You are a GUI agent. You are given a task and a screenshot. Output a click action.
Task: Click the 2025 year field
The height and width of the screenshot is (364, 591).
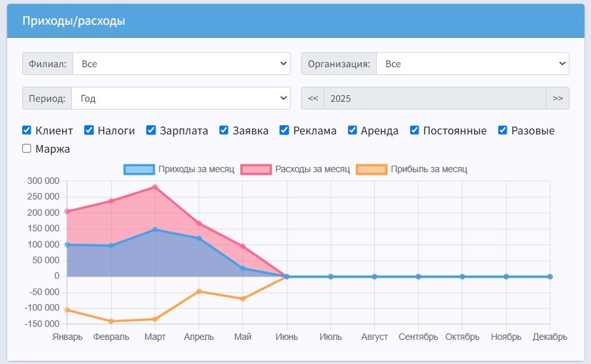[435, 99]
